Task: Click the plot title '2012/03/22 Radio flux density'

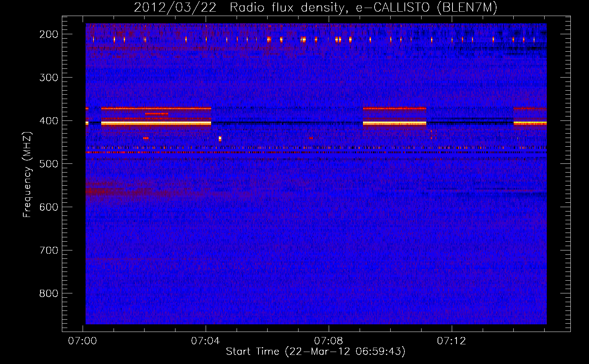Action: 240,8
